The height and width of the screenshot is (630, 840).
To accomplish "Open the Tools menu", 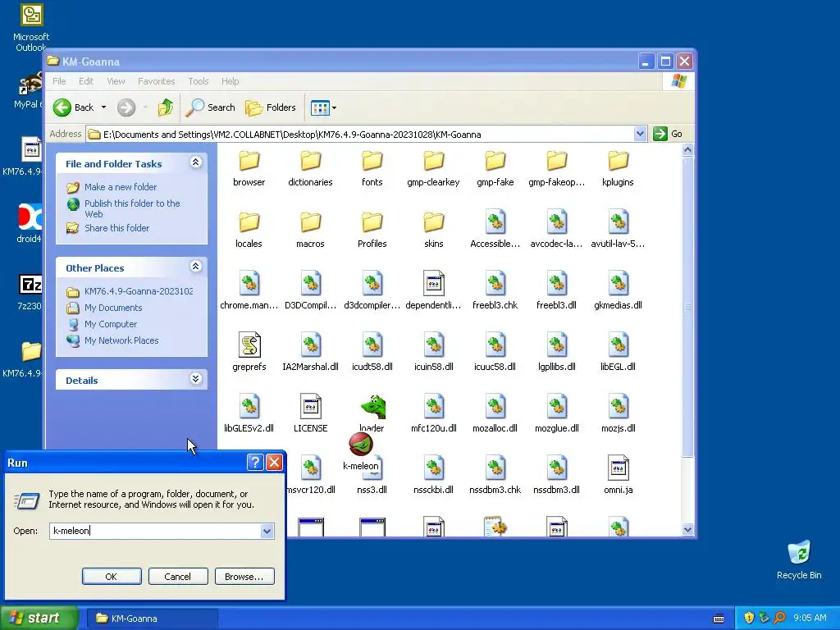I will tap(199, 81).
